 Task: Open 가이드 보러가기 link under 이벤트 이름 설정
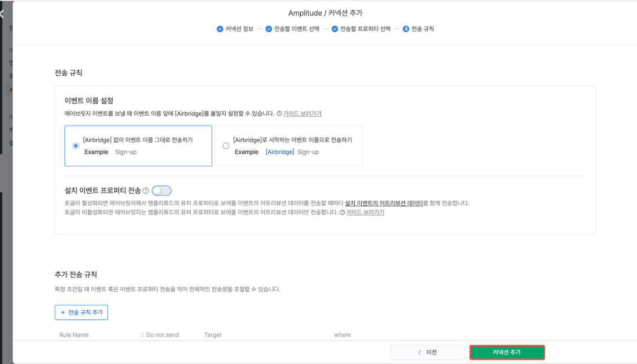[x=302, y=114]
